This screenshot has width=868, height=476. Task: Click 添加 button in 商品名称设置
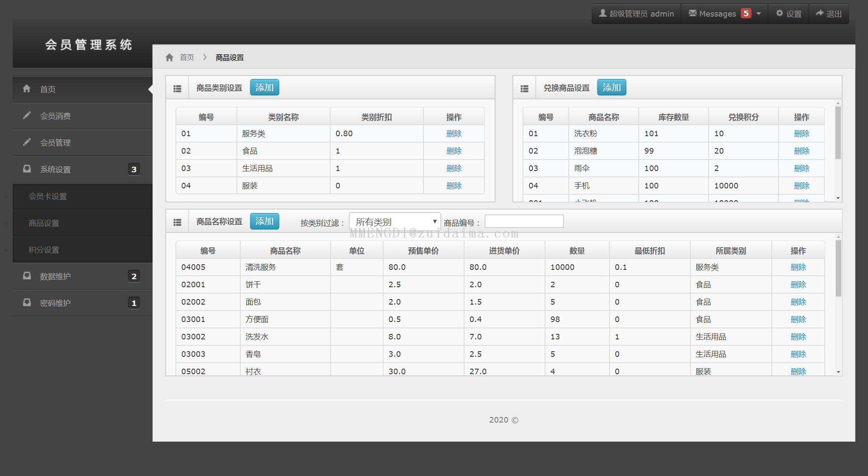264,221
